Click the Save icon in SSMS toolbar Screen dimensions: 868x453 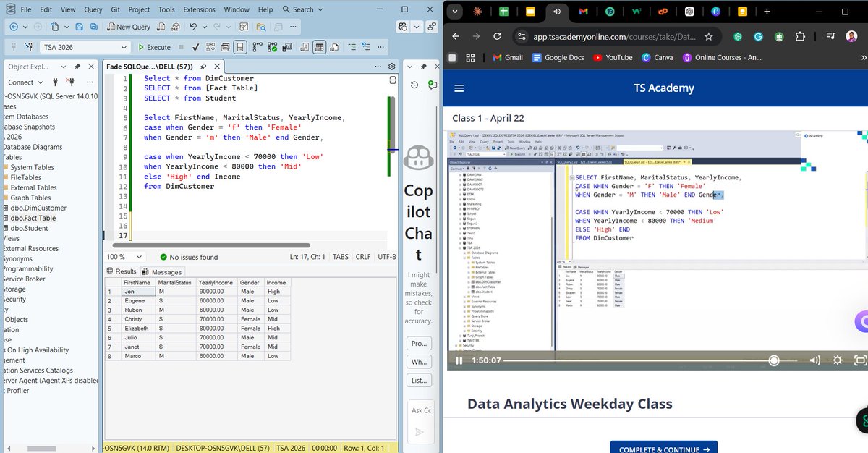[x=79, y=27]
